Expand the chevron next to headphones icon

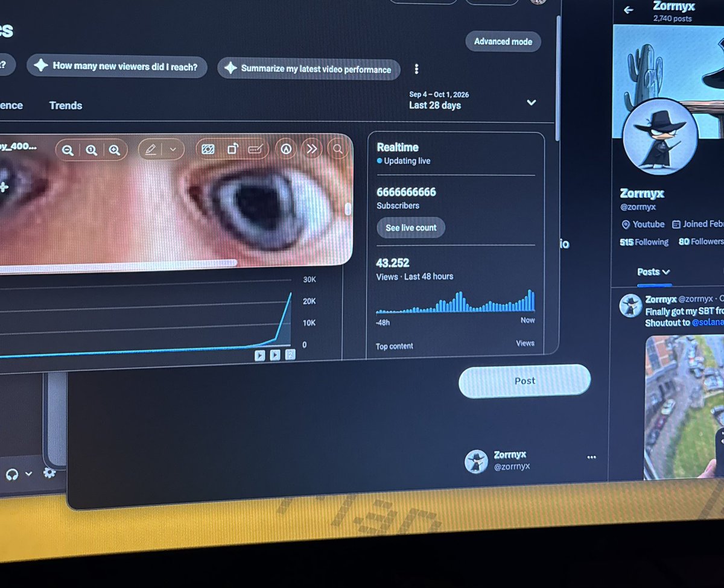(x=28, y=474)
